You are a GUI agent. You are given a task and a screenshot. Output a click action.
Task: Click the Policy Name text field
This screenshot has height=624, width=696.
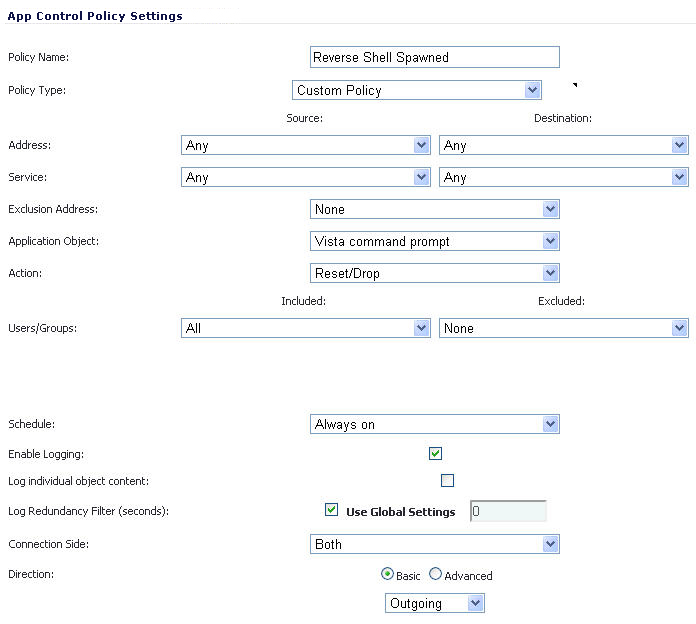click(434, 57)
